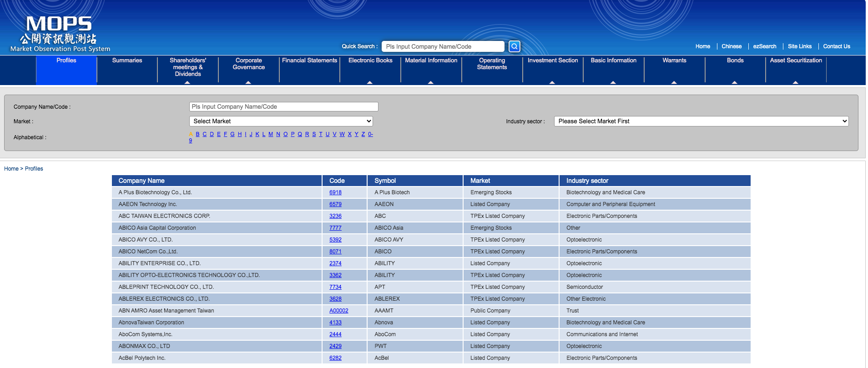This screenshot has height=368, width=868.
Task: Open Financial Statements menu item
Action: (309, 60)
